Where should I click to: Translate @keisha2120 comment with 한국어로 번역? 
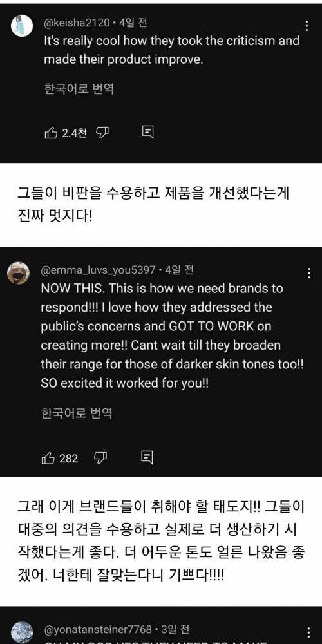click(x=79, y=89)
